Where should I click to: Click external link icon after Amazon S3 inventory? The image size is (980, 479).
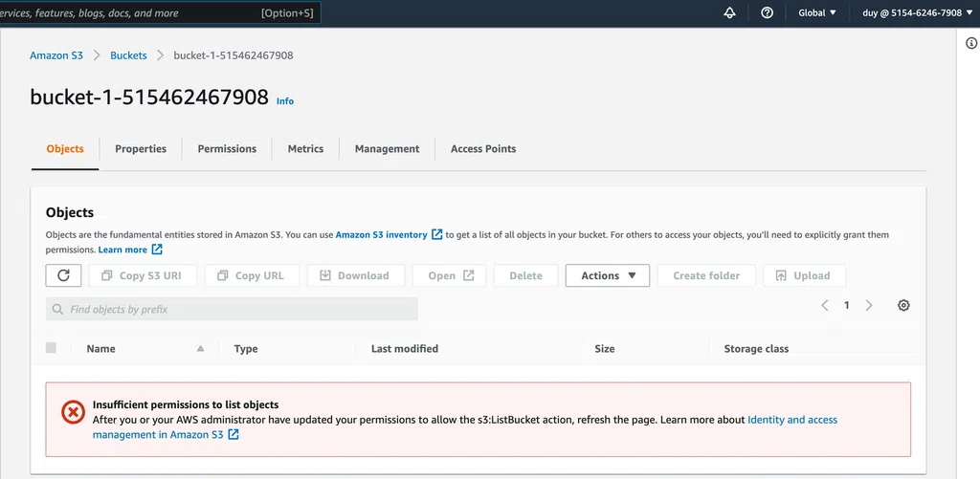coord(436,235)
